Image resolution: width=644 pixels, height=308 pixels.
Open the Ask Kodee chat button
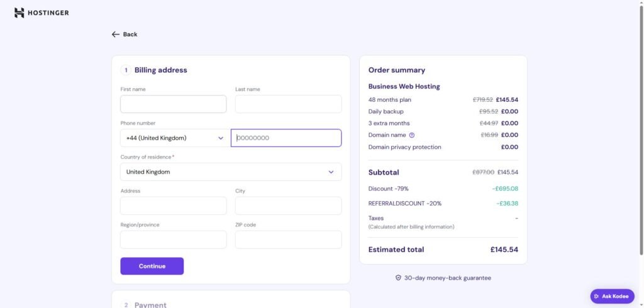[612, 296]
